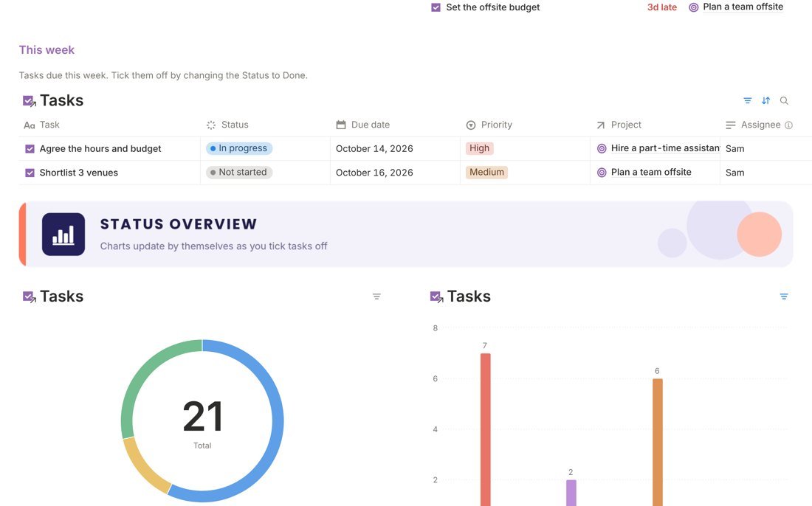Click the Due date column header
The height and width of the screenshot is (506, 812).
395,125
